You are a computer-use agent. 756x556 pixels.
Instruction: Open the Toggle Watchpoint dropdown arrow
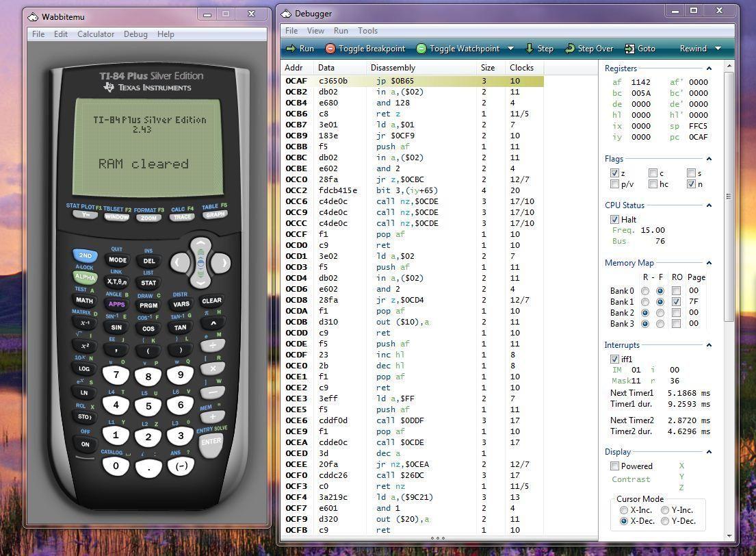coord(511,48)
